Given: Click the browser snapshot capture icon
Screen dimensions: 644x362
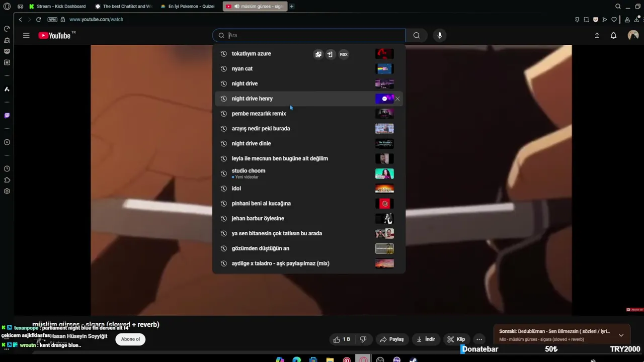Looking at the screenshot, I should tap(586, 20).
